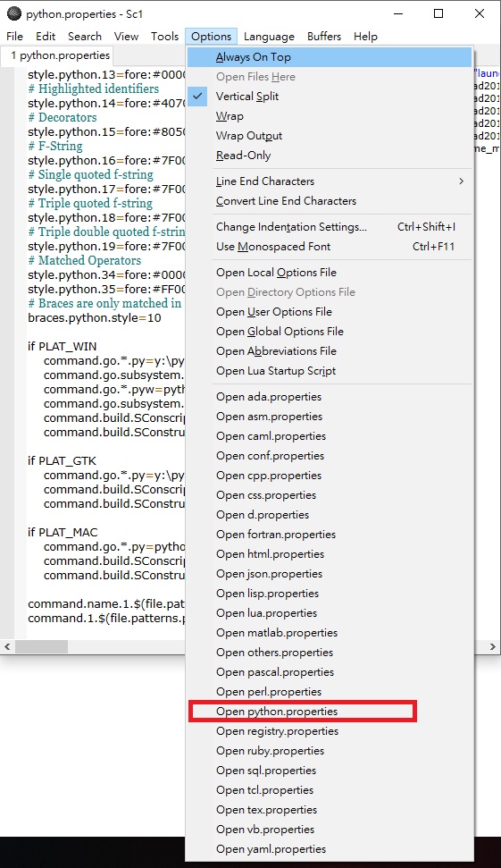This screenshot has height=868, width=501.
Task: Enable Always On Top option
Action: (x=330, y=57)
